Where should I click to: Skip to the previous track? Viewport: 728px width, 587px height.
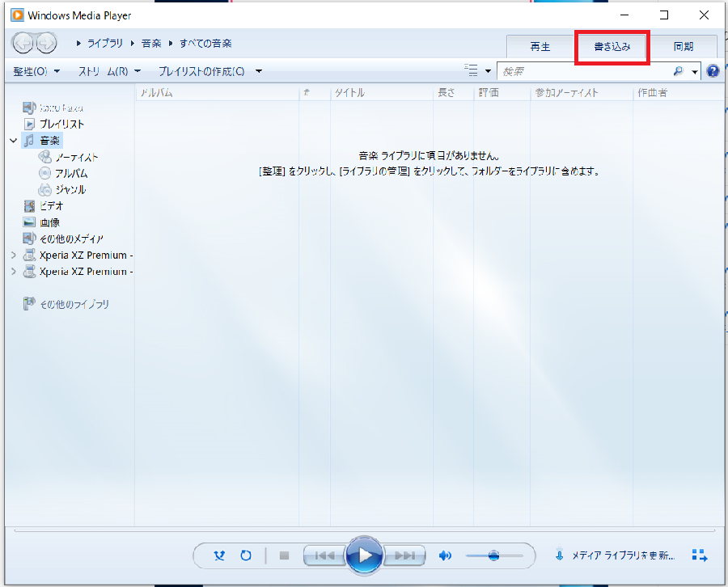coord(324,555)
